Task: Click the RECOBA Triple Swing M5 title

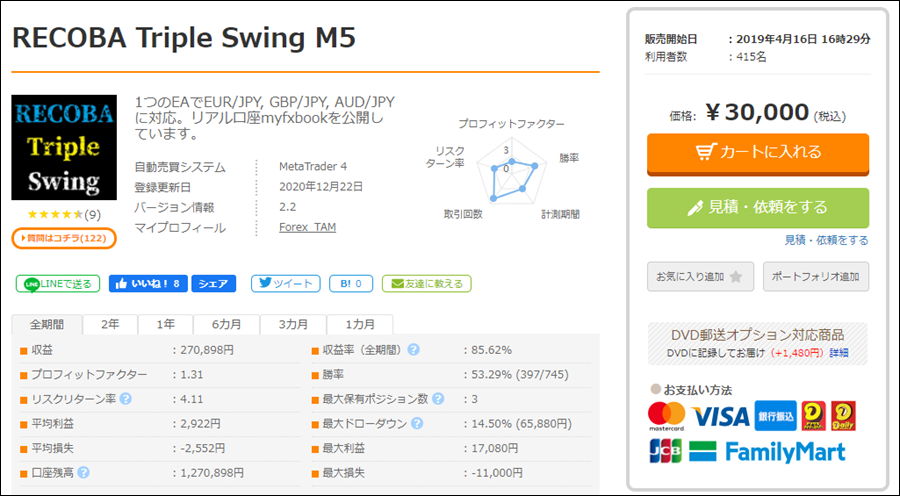Action: [x=184, y=38]
